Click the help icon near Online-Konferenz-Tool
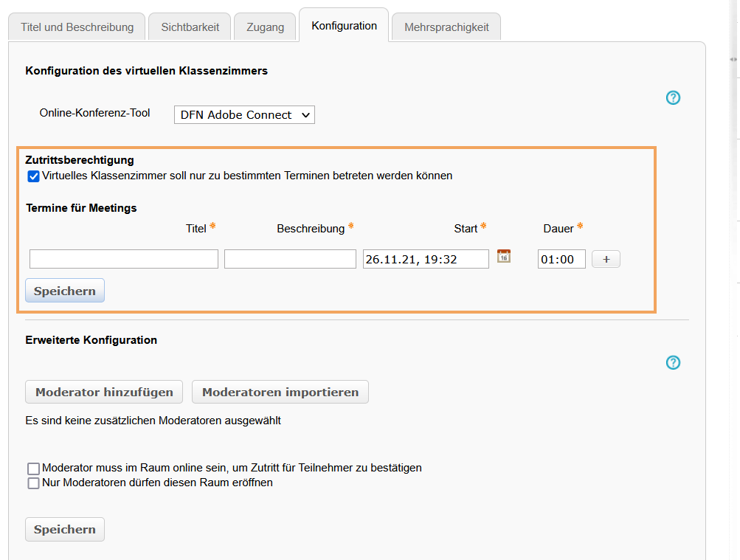The height and width of the screenshot is (560, 740). coord(672,97)
